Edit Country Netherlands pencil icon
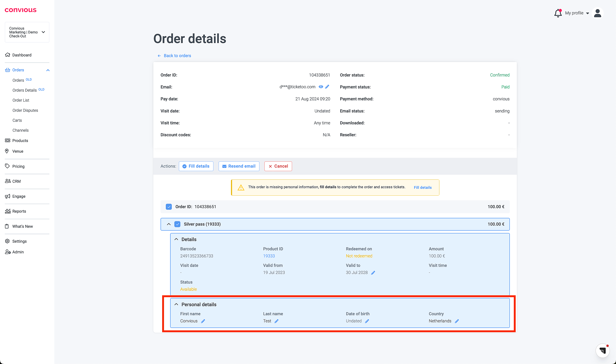The width and height of the screenshot is (616, 364). (457, 321)
